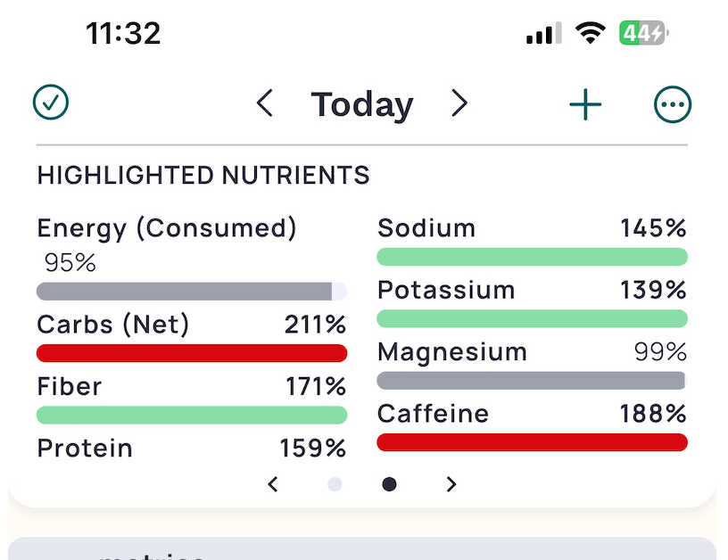
Task: Select the Magnesium nutrient row
Action: pyautogui.click(x=532, y=353)
